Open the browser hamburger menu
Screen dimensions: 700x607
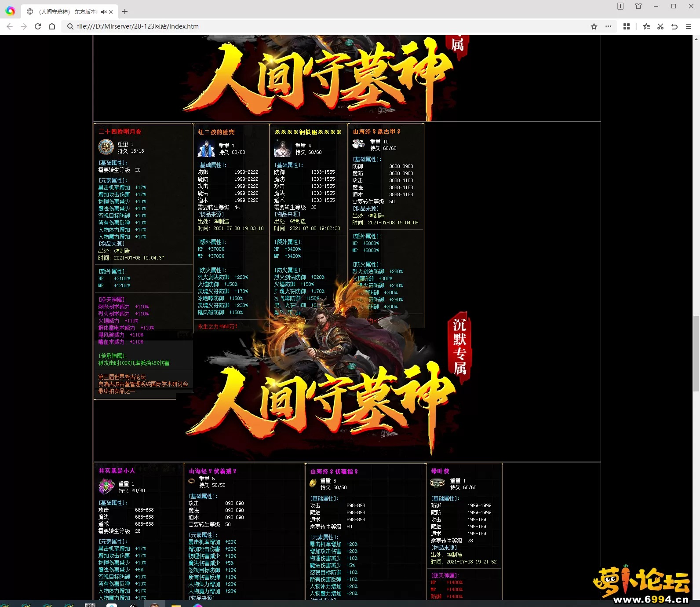[x=689, y=26]
